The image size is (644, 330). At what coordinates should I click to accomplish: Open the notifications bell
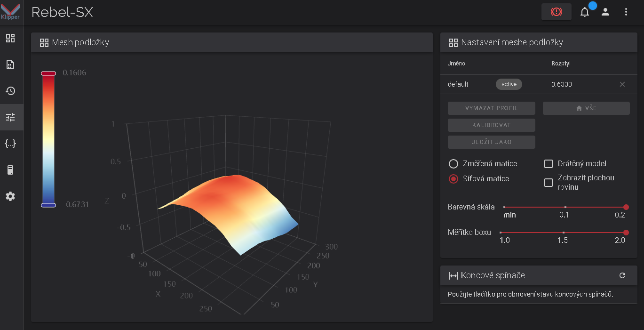[585, 12]
